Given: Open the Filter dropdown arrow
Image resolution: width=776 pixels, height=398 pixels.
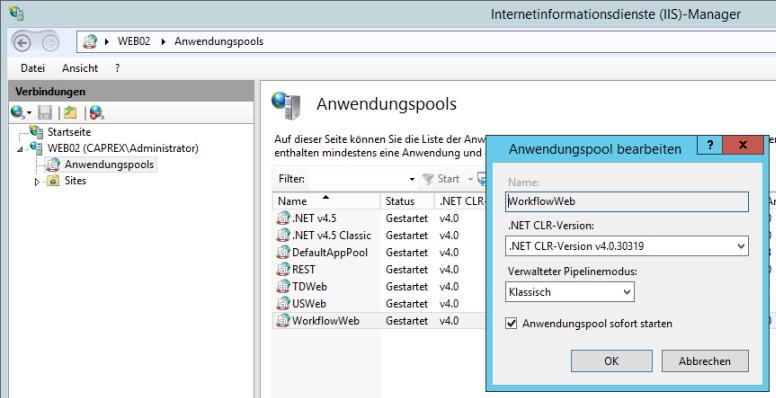Looking at the screenshot, I should tap(412, 179).
